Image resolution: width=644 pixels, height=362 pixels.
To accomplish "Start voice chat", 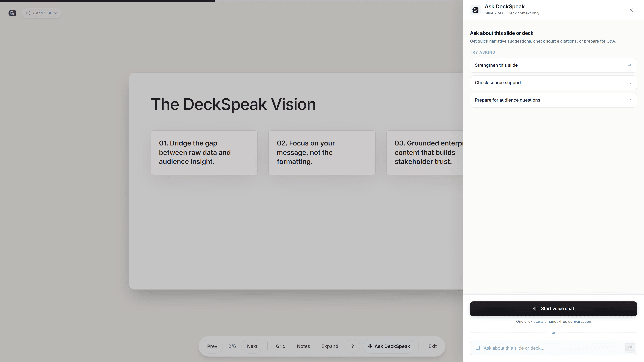I will tap(553, 309).
